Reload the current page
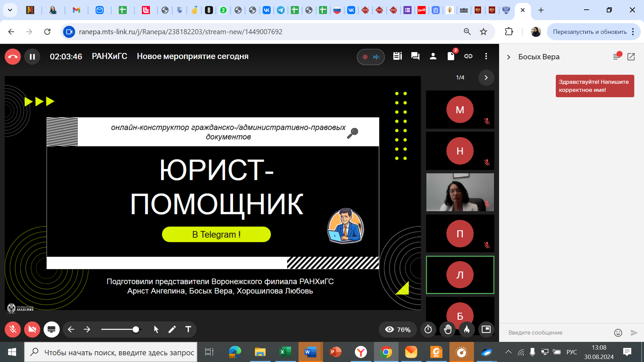This screenshot has height=362, width=644. [47, 32]
